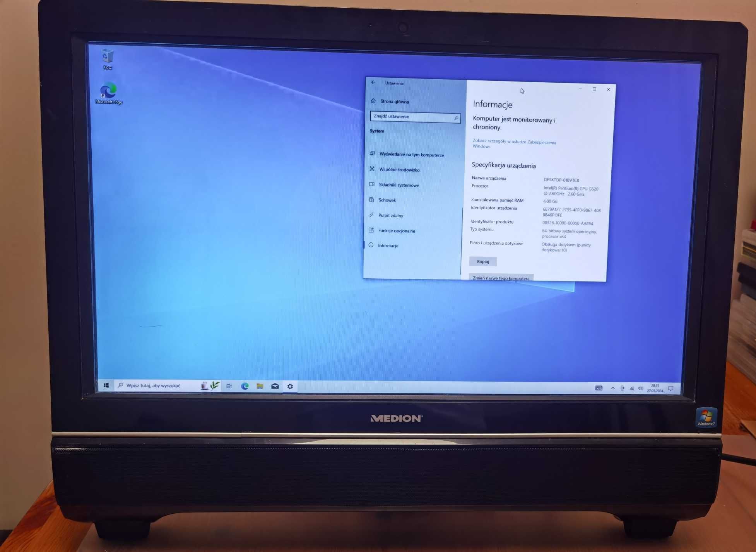
Task: Click the Informacje page title
Action: tap(493, 104)
